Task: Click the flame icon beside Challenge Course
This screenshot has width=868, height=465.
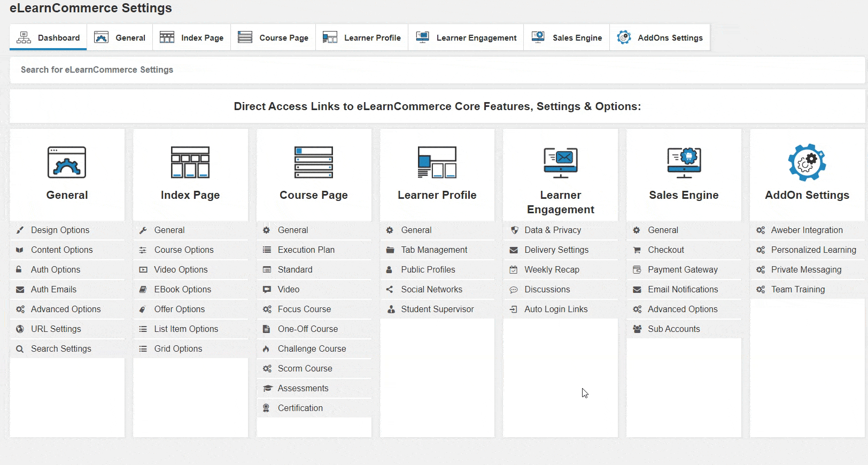Action: coord(266,349)
